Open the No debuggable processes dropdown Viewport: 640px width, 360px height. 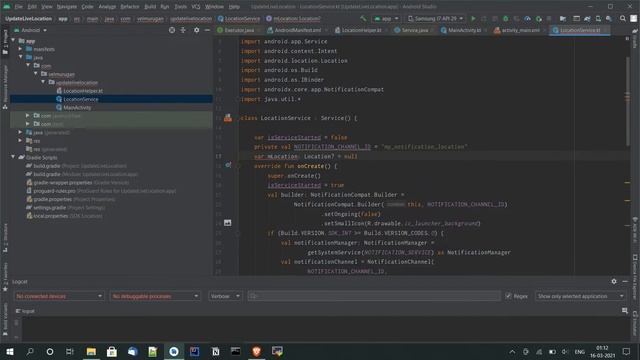[x=155, y=296]
